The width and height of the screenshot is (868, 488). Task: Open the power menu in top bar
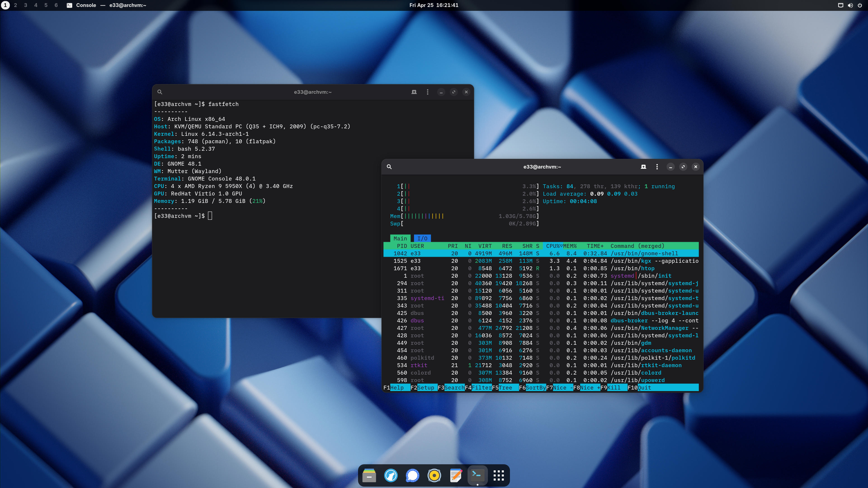coord(860,5)
